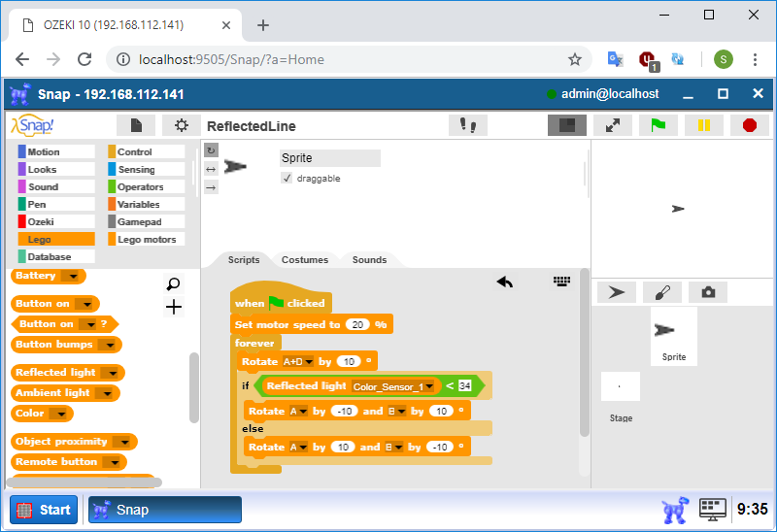Click the red stop button
777x532 pixels.
[x=749, y=125]
